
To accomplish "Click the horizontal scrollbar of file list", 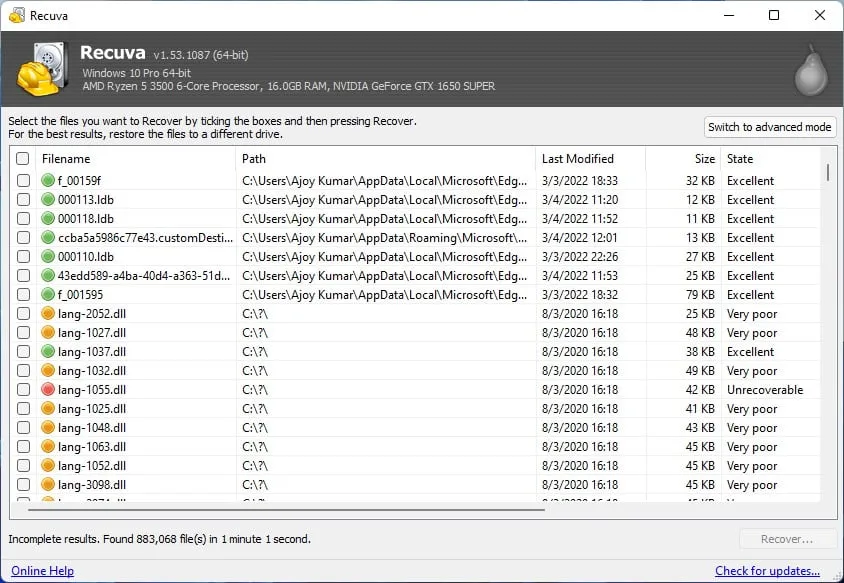I will 285,509.
